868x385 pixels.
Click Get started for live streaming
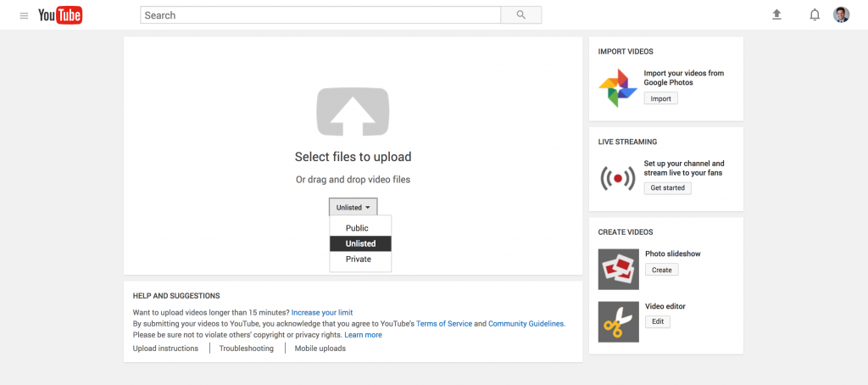click(668, 187)
